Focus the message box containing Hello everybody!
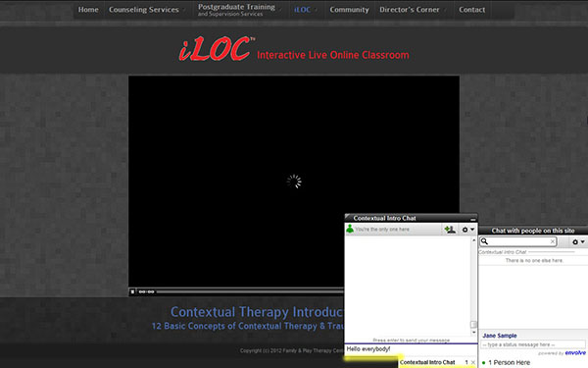Viewport: 588px width, 368px height. (411, 349)
